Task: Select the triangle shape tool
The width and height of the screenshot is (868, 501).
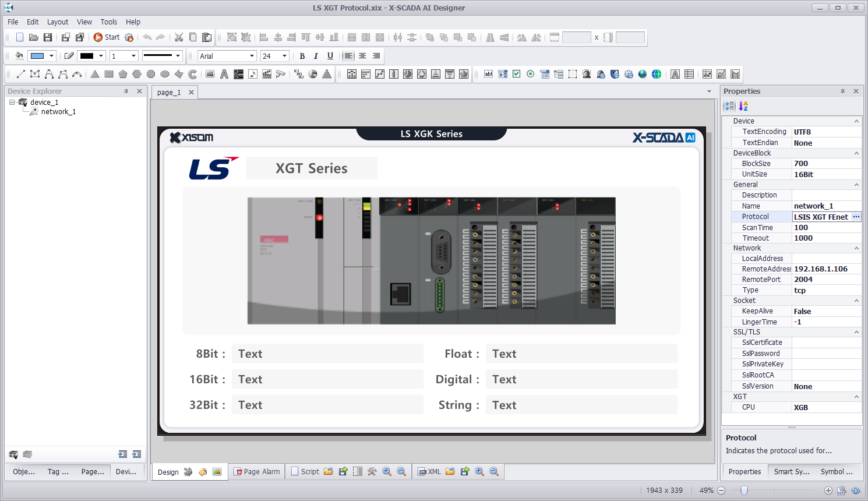Action: (95, 74)
